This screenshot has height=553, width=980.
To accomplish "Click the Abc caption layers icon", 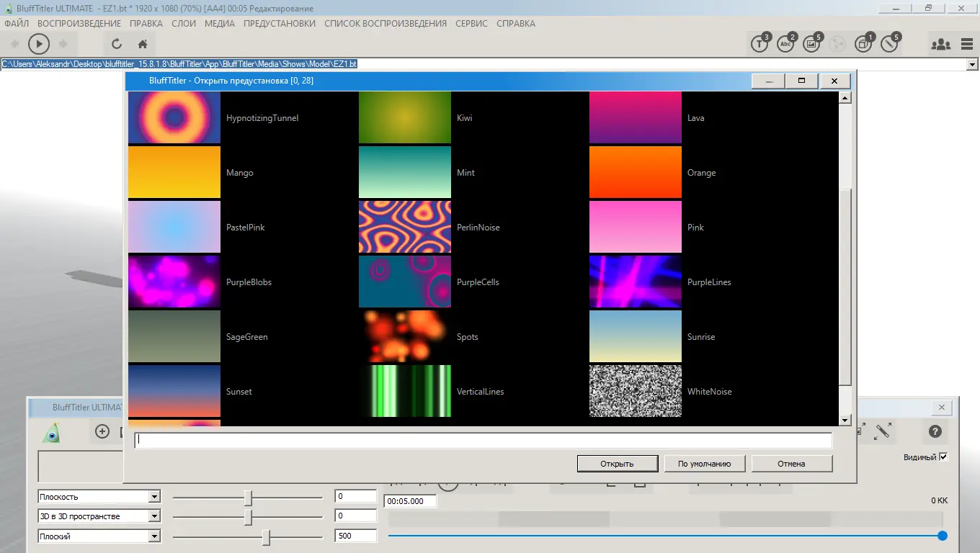I will coord(785,44).
